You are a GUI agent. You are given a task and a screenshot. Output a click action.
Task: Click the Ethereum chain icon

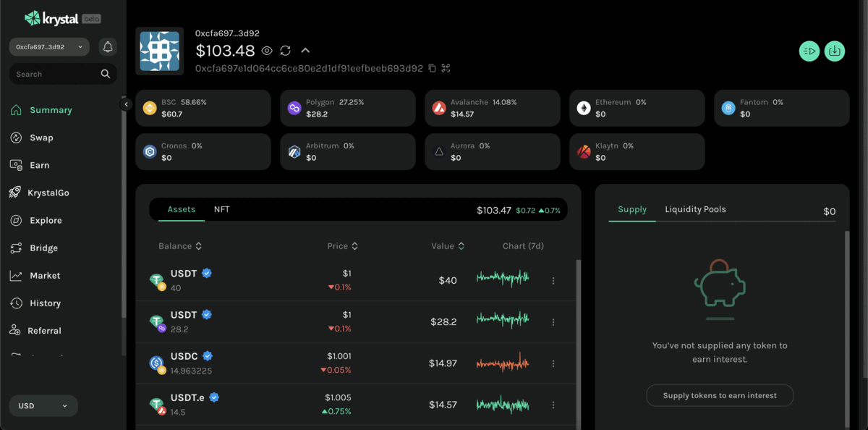[584, 109]
